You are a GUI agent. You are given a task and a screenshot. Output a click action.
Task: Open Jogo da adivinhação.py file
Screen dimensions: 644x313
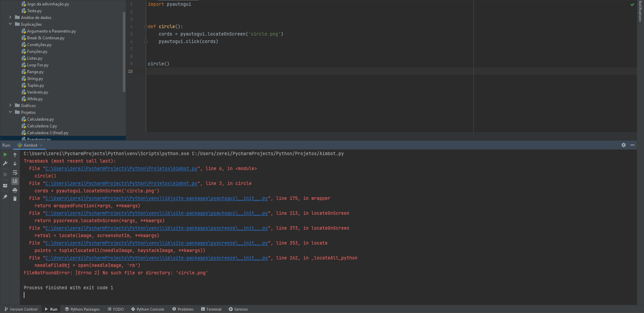tap(48, 4)
